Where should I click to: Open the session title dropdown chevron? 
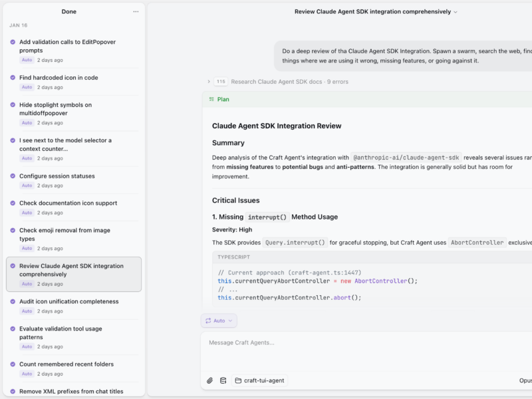[456, 12]
